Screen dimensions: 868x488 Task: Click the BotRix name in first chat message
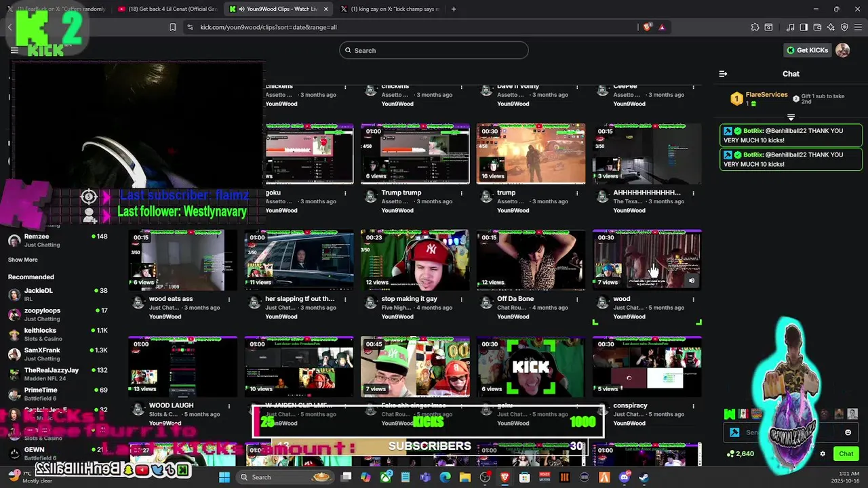[x=753, y=131]
